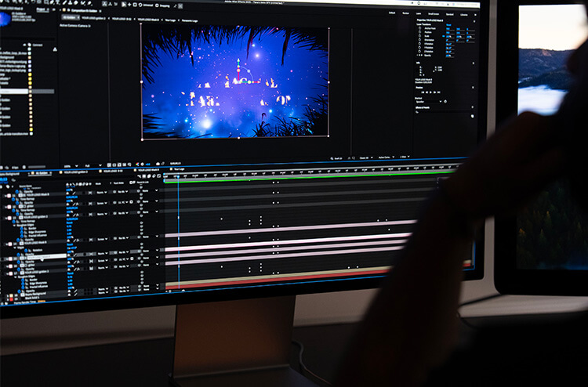
Task: Select the Black Solid 1 layer
Action: point(32,298)
